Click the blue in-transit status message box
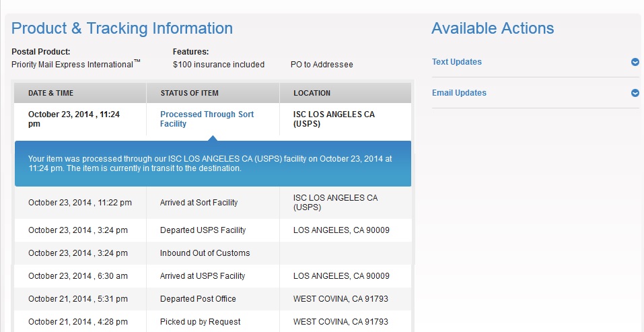Viewport: 644px width, 332px height. [x=213, y=164]
